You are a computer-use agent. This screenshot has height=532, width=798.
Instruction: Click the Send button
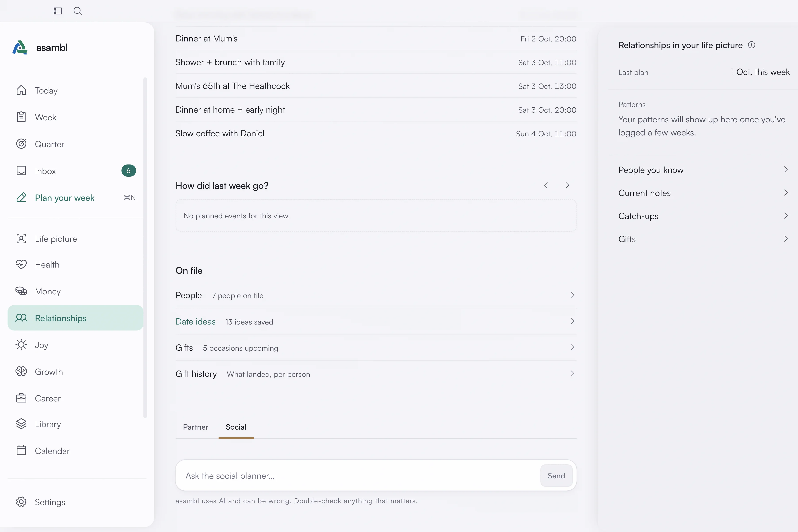click(556, 476)
